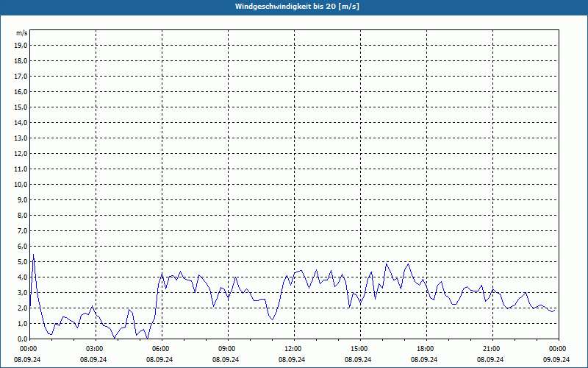
Task: Select the '18,0' y-axis label
Action: tap(21, 61)
